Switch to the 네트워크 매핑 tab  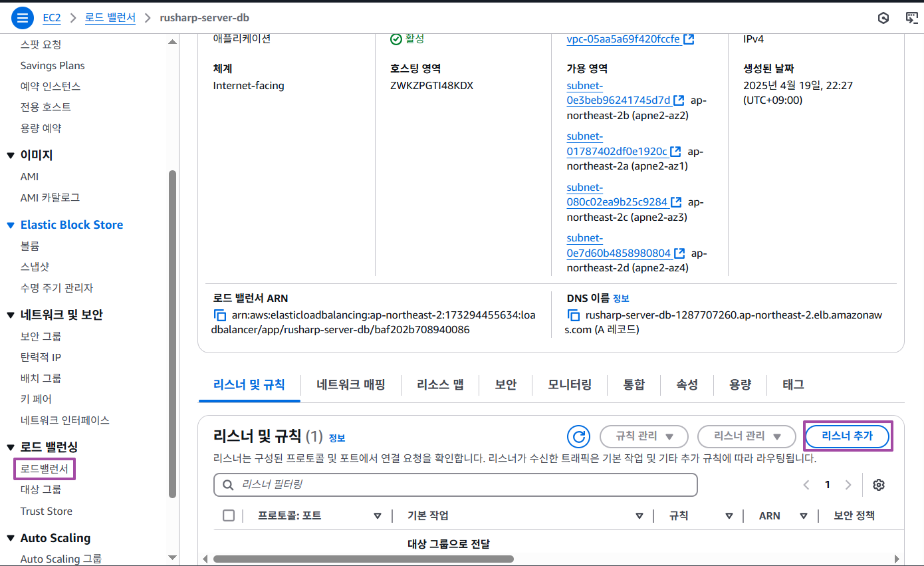tap(351, 384)
